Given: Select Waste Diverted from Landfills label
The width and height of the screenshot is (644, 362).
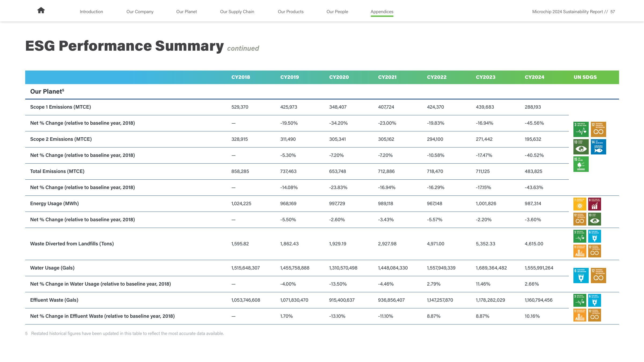Looking at the screenshot, I should coord(72,244).
